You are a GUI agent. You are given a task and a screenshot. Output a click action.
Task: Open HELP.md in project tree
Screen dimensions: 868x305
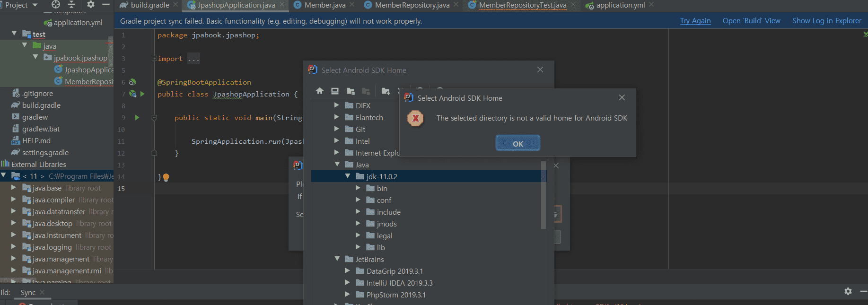tap(31, 140)
